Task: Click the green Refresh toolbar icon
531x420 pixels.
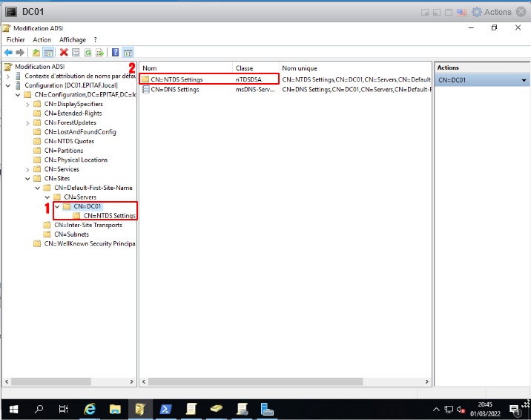Action: (88, 53)
